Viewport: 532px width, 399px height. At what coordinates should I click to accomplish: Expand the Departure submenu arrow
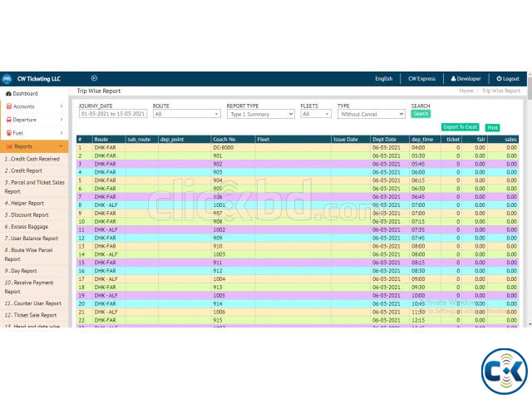(62, 120)
